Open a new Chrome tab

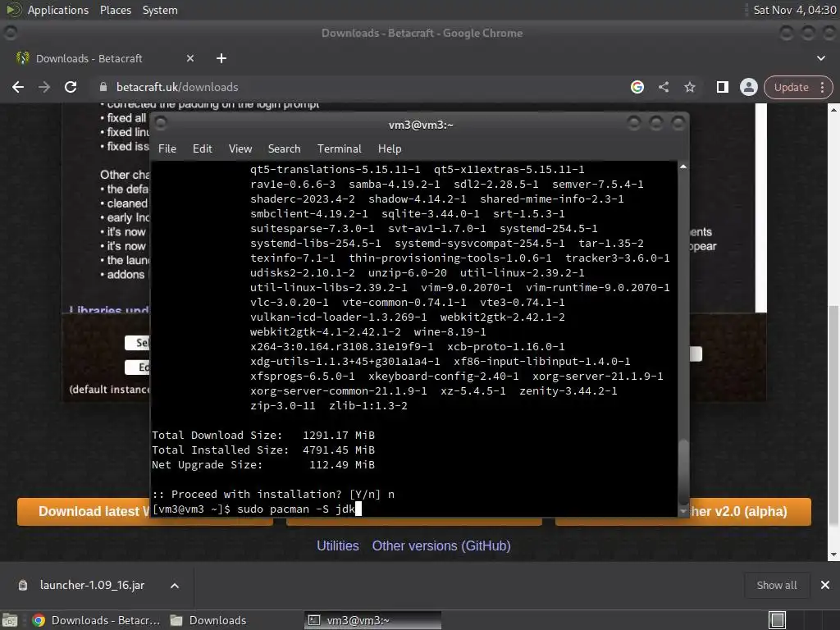[x=221, y=58]
